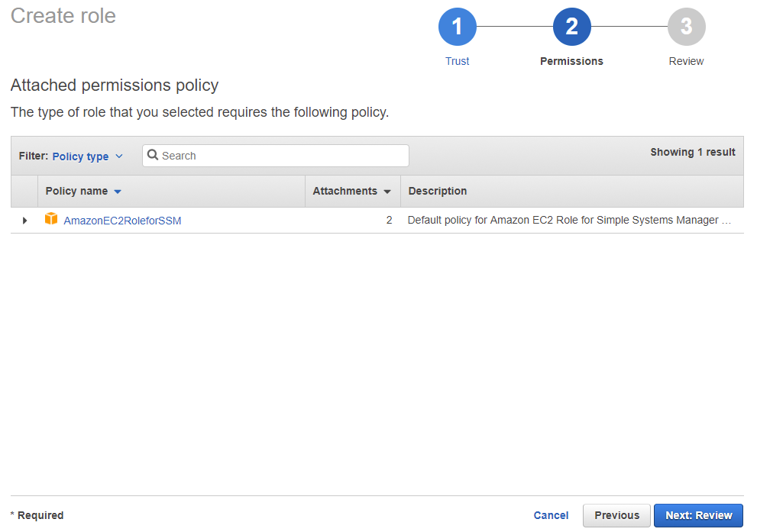Click the Policy name sort arrow
Viewport: 757px width, 532px height.
pyautogui.click(x=118, y=192)
